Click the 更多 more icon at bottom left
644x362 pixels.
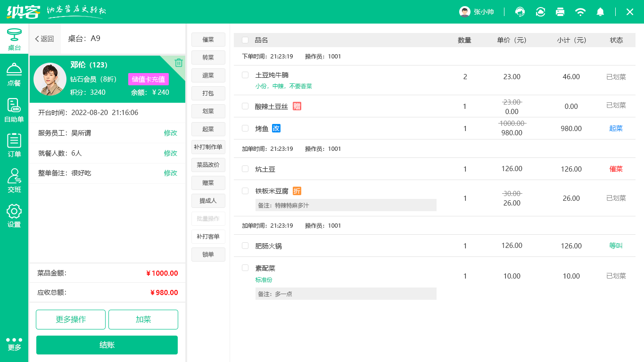click(x=14, y=343)
